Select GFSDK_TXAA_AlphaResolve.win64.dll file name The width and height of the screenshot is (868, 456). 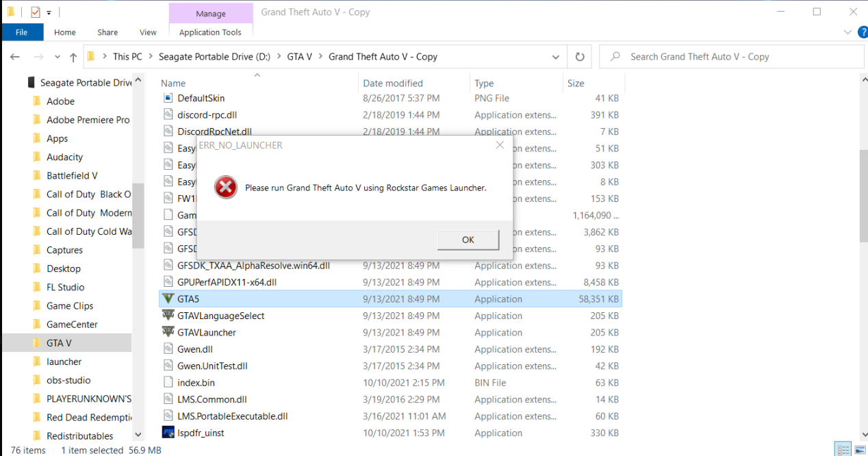[253, 266]
